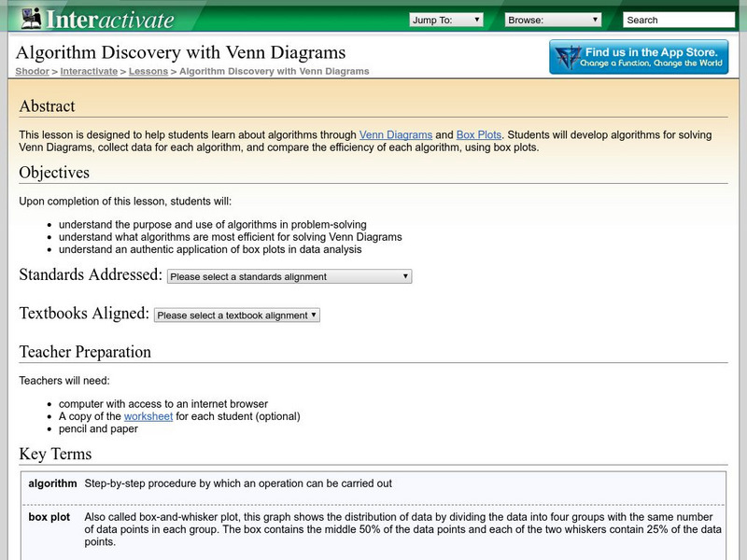Click objective about purpose and use of algorithms

[213, 225]
